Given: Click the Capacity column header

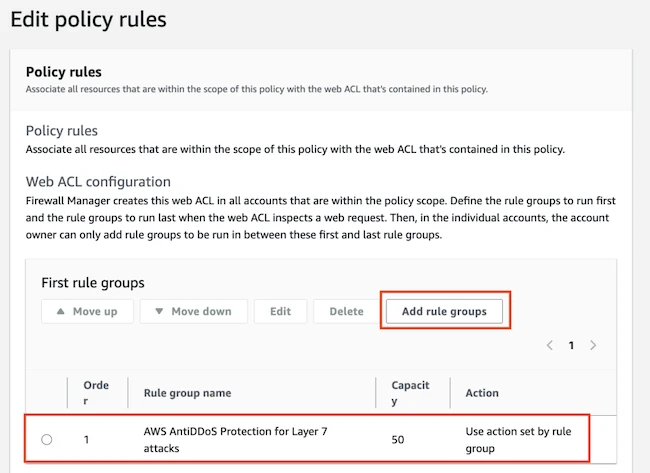Looking at the screenshot, I should [x=410, y=393].
